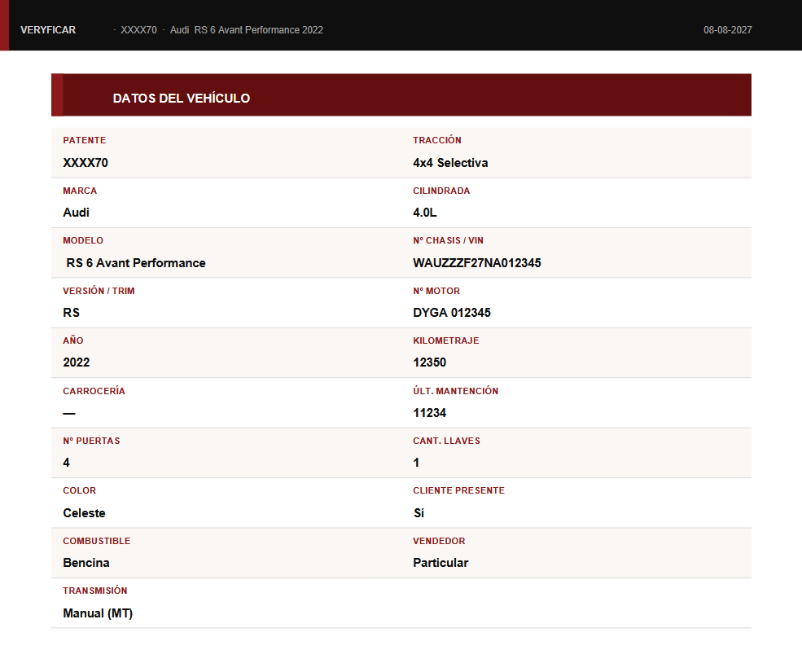This screenshot has width=802, height=672.
Task: Select the value 'Sí' under CLIENTE PRESENTE
Action: (419, 513)
